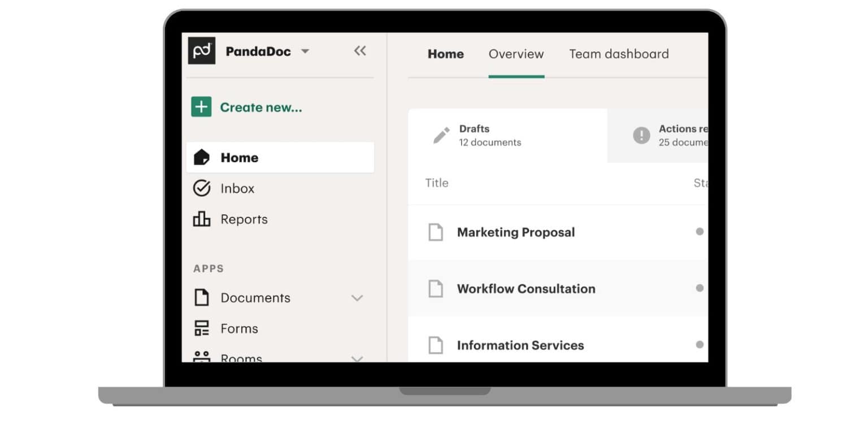Click the PandaDoc logo icon
868x434 pixels.
[x=202, y=50]
